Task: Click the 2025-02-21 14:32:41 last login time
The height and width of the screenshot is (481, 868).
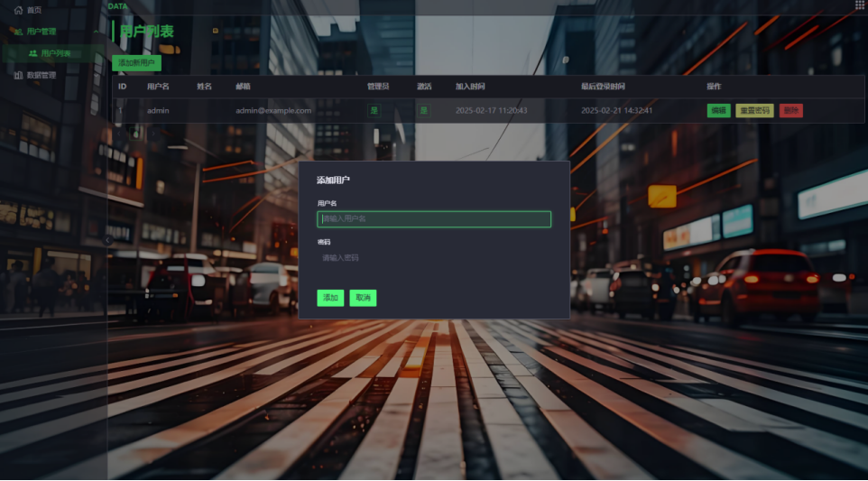Action: 616,111
